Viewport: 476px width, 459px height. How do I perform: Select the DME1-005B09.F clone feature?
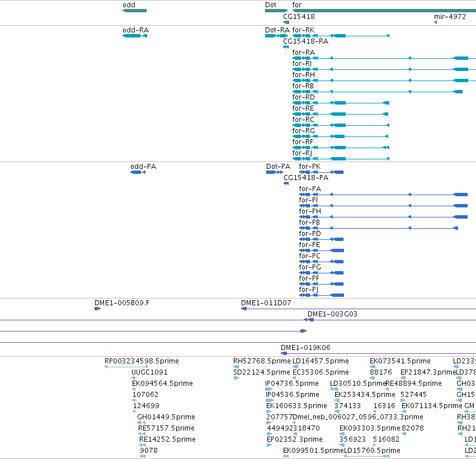[x=97, y=309]
